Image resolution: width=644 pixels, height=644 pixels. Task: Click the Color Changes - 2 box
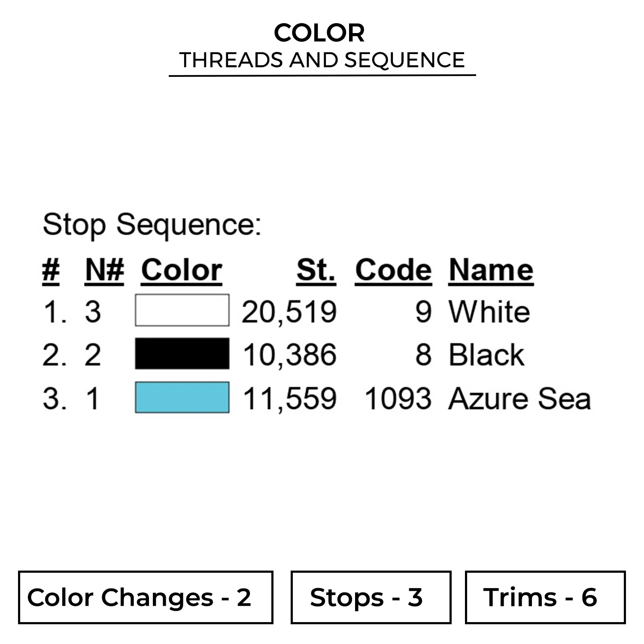click(x=146, y=597)
